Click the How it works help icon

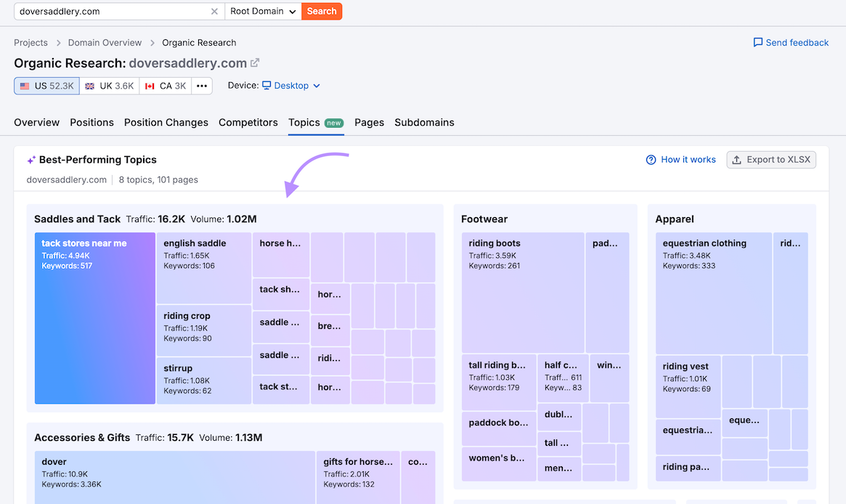[x=651, y=160]
